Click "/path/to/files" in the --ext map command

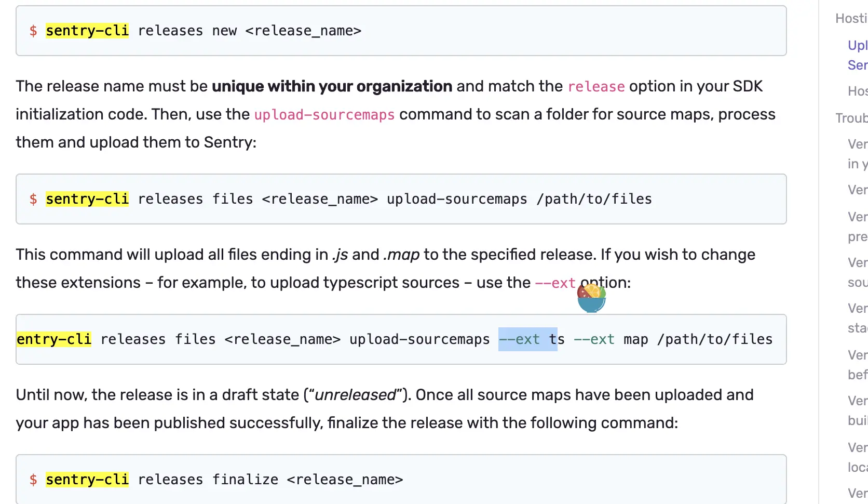(x=715, y=339)
